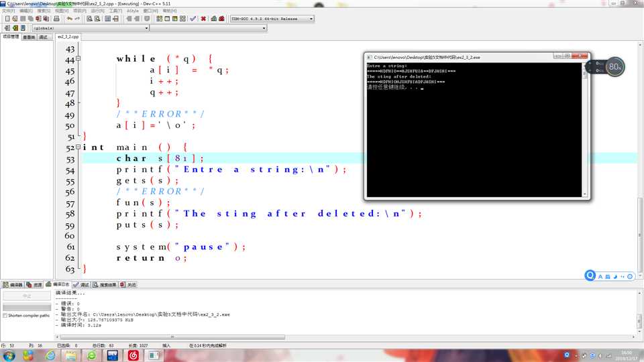Open the 编辑[E] Edit menu
Image resolution: width=644 pixels, height=362 pixels.
(26, 11)
